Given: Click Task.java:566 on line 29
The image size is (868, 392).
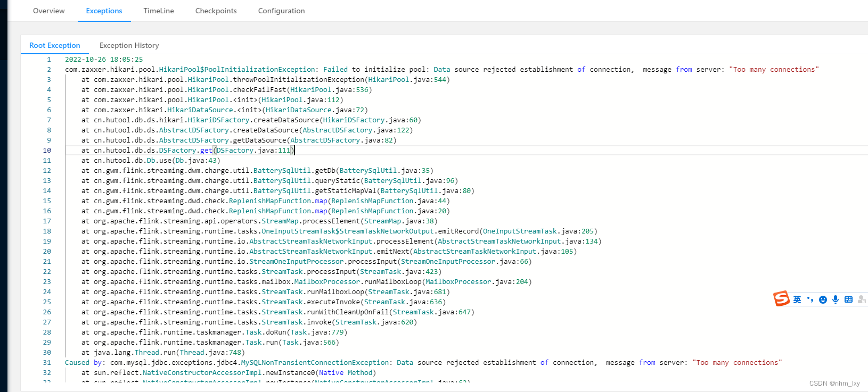Looking at the screenshot, I should pos(309,343).
